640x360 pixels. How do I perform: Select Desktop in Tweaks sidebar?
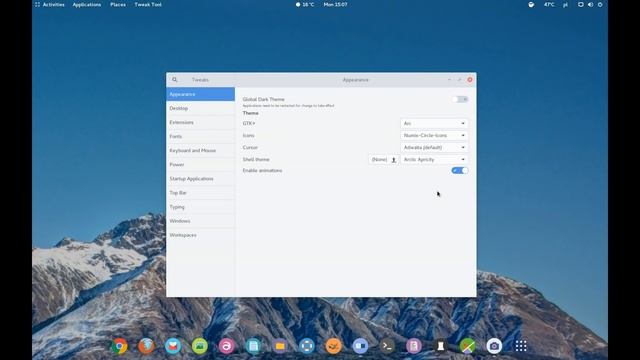pos(200,108)
